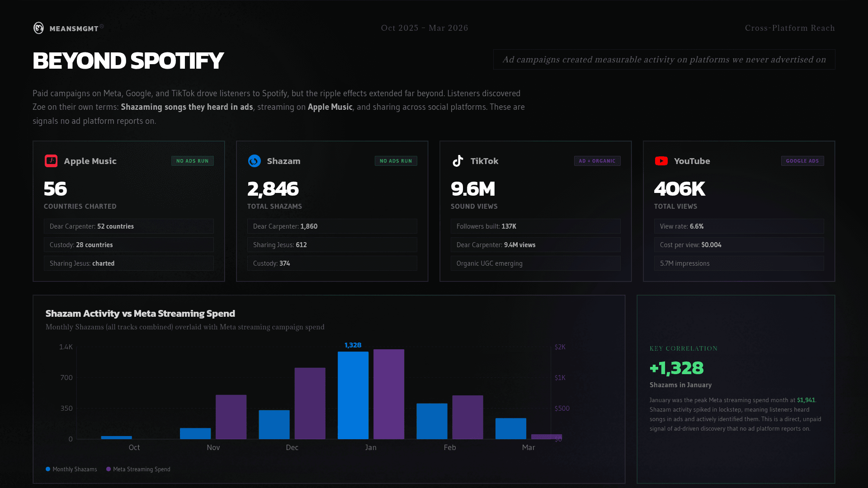868x488 pixels.
Task: Click the Monthly Shazams legend dot
Action: click(48, 469)
